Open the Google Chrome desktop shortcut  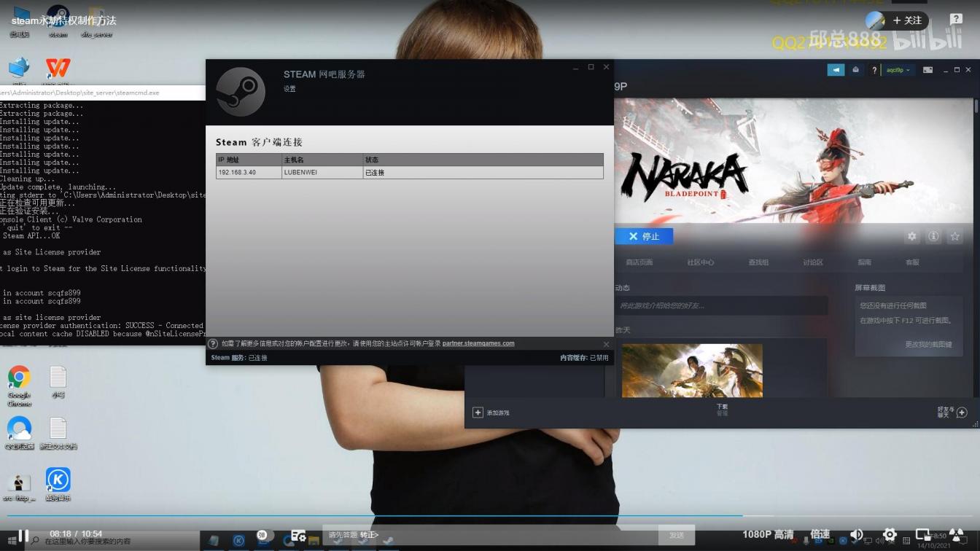[x=20, y=386]
